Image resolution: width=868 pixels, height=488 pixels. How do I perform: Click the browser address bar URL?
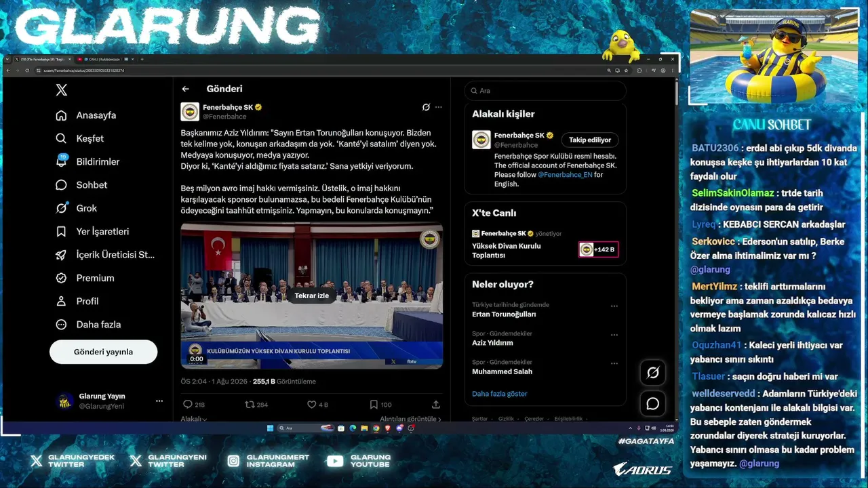84,70
